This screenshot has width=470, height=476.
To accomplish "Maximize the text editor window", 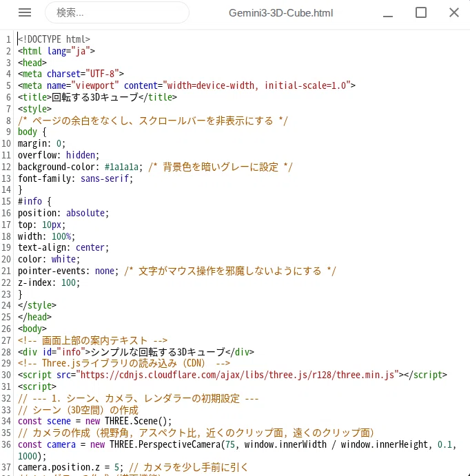I will [x=421, y=13].
